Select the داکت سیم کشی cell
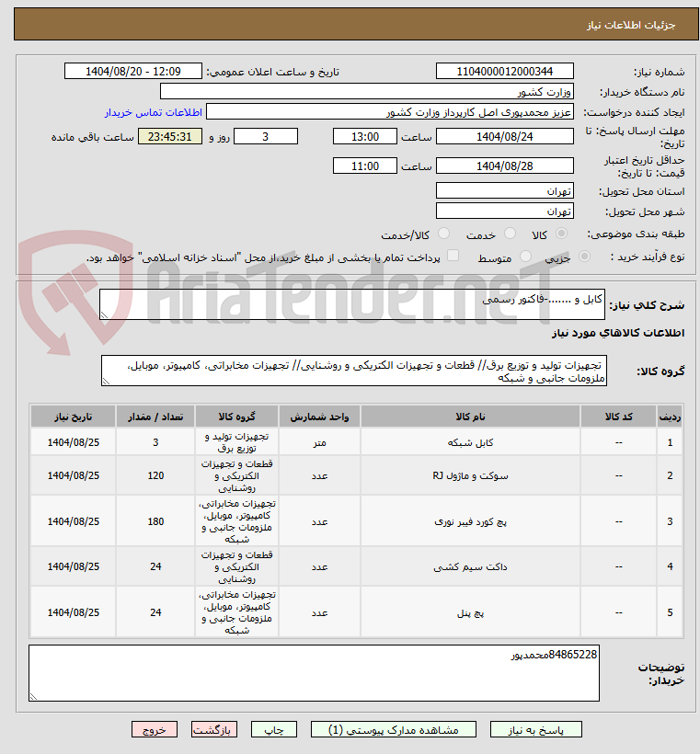 coord(470,566)
